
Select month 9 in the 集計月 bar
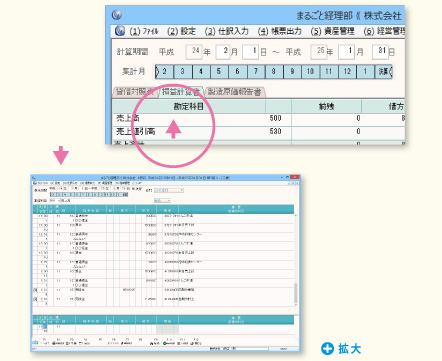292,71
